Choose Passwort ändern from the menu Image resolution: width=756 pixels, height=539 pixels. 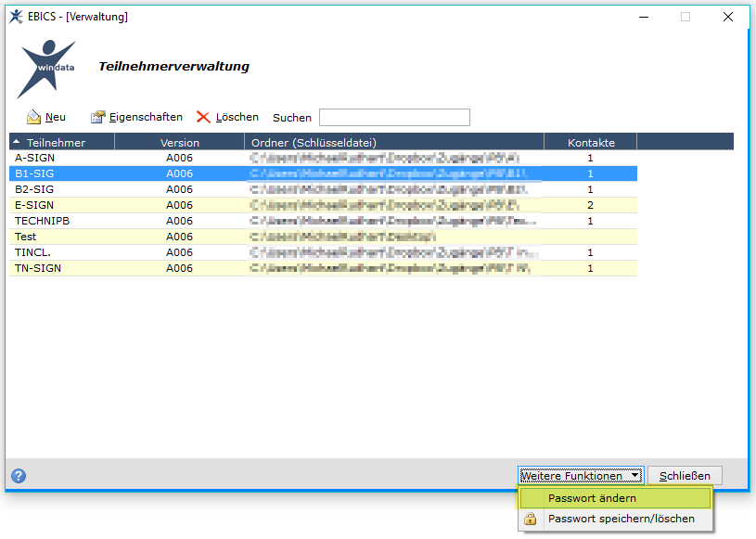pyautogui.click(x=615, y=498)
